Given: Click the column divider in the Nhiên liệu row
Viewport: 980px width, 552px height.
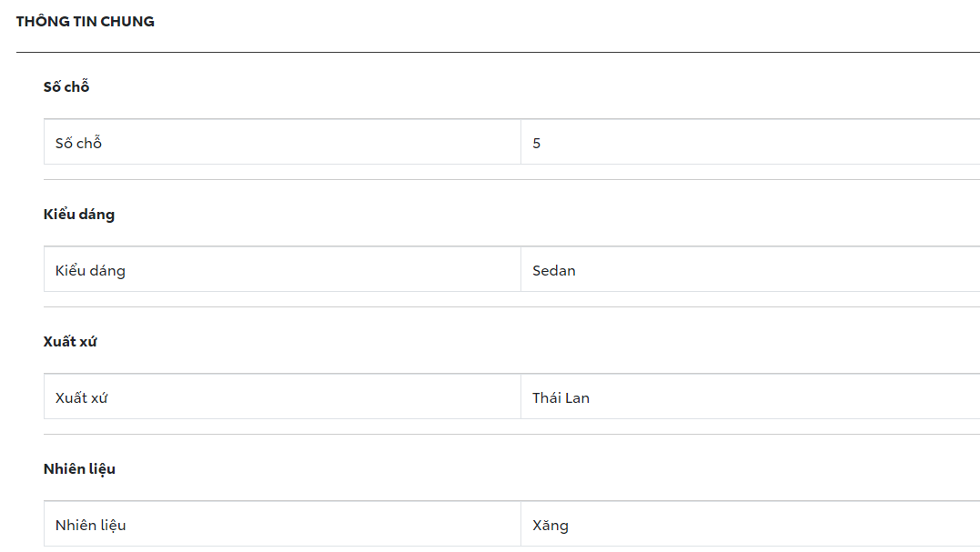Looking at the screenshot, I should (520, 525).
